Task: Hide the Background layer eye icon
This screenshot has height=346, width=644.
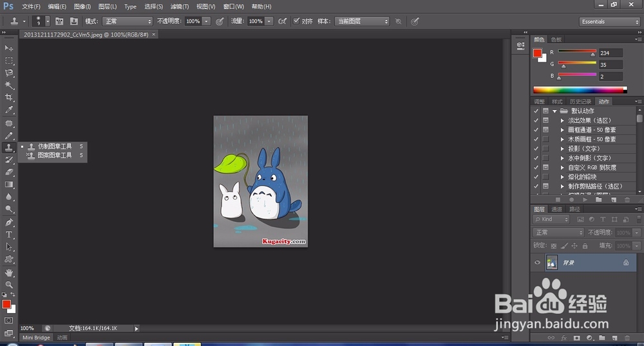Action: (x=537, y=263)
